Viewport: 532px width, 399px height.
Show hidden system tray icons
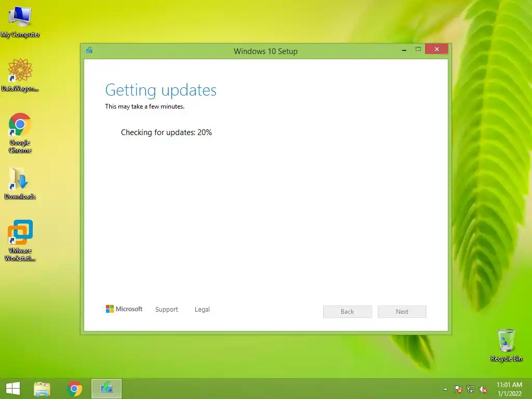[x=445, y=389]
